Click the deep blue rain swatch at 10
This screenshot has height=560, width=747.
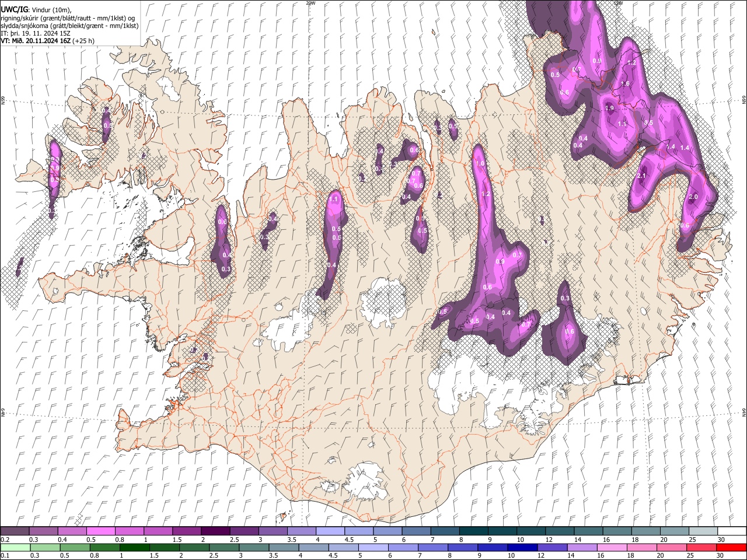pyautogui.click(x=522, y=548)
